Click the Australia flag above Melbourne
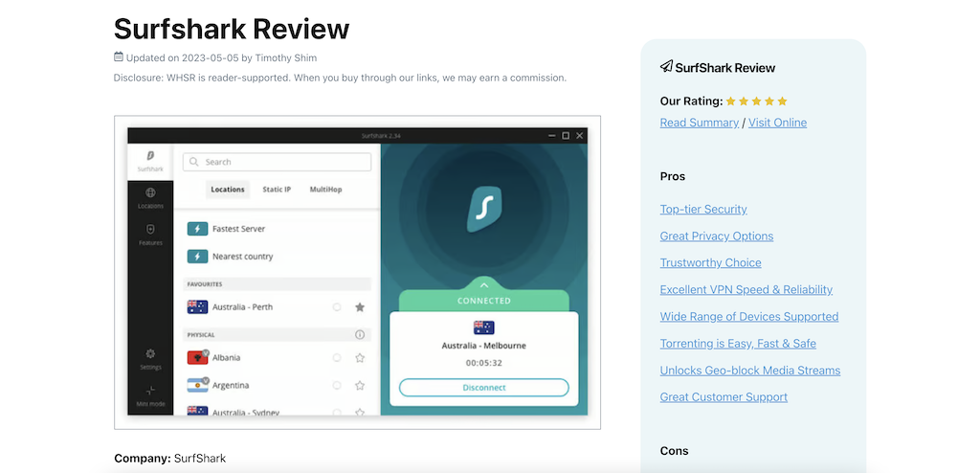 (x=483, y=327)
